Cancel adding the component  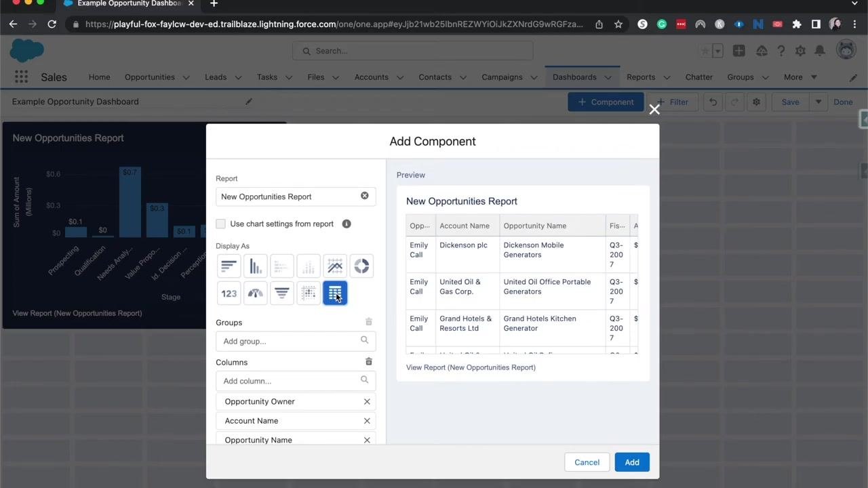coord(587,462)
